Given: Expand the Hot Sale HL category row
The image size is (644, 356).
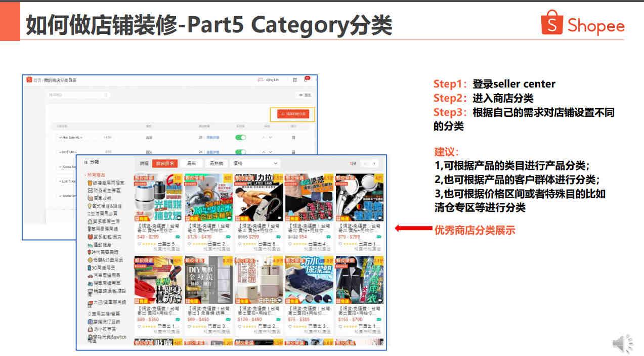Looking at the screenshot, I should coord(60,138).
